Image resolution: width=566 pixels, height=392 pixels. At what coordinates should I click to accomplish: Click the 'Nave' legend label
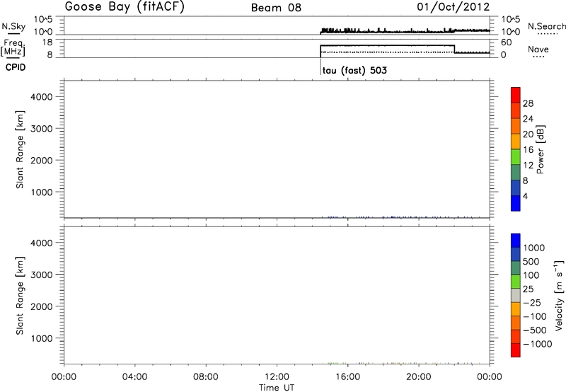[x=538, y=50]
